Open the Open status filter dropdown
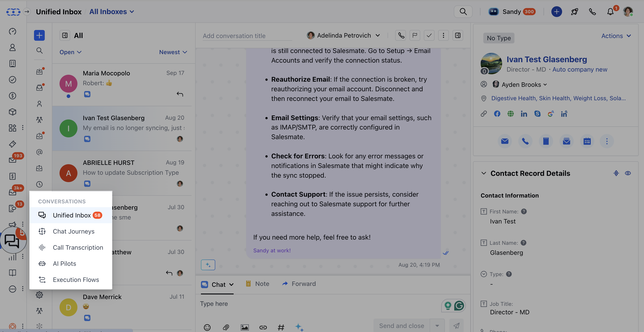 tap(70, 52)
